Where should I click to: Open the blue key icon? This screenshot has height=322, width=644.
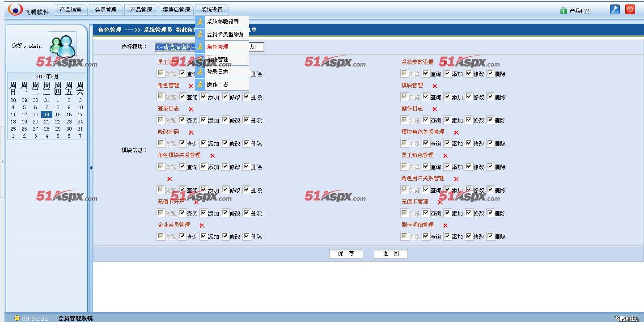[615, 9]
